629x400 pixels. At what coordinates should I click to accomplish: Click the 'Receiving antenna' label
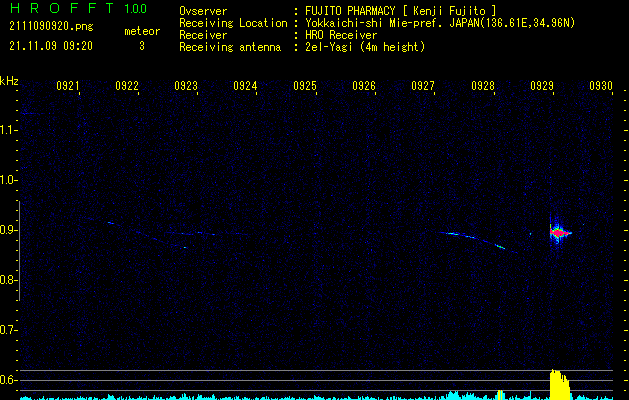(x=230, y=47)
